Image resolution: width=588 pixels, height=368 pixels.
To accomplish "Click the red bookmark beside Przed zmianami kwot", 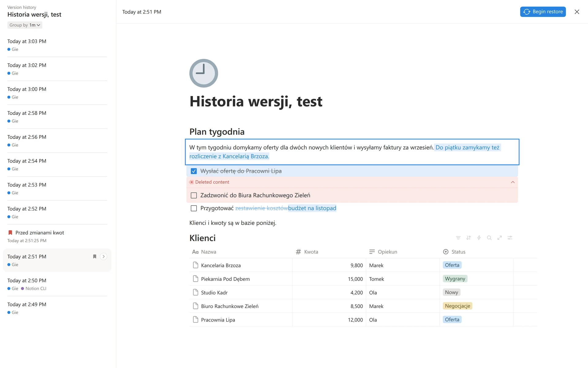I will (x=10, y=232).
